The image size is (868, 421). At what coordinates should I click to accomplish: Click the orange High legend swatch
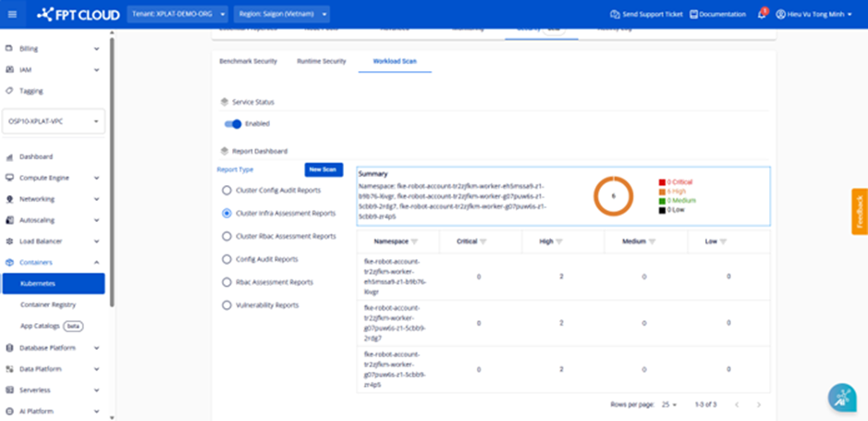click(662, 192)
